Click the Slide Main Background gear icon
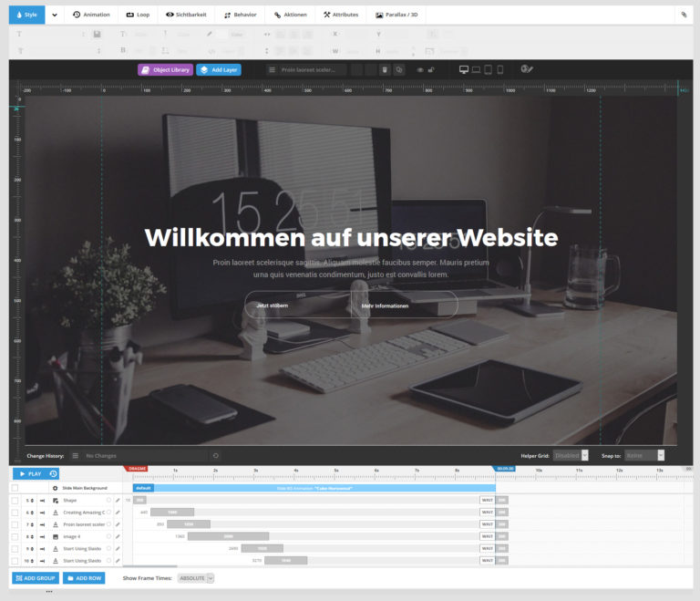This screenshot has height=601, width=700. click(55, 488)
